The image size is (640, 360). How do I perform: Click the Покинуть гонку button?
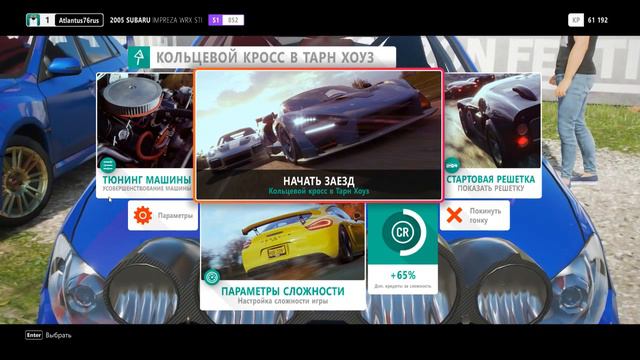475,216
